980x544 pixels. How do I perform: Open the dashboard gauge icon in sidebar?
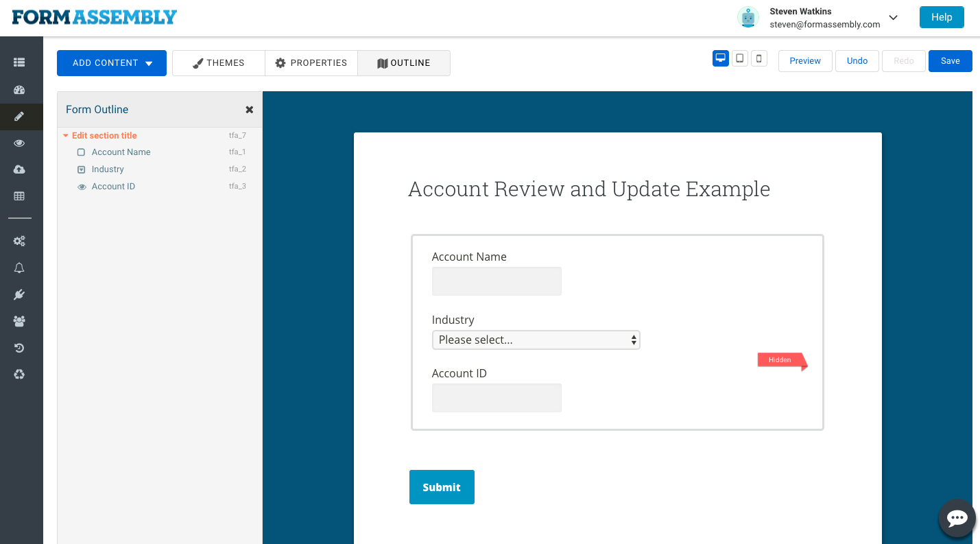click(19, 90)
